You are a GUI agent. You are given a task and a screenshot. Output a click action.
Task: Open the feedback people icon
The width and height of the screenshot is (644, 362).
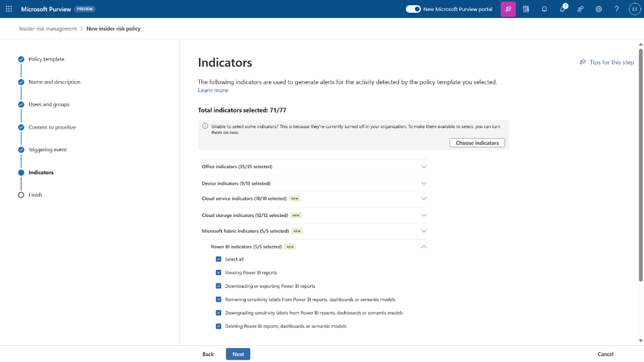580,9
